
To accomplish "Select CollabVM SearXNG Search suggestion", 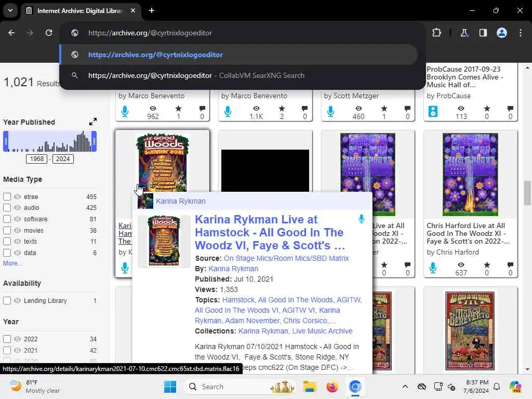I will [238, 75].
